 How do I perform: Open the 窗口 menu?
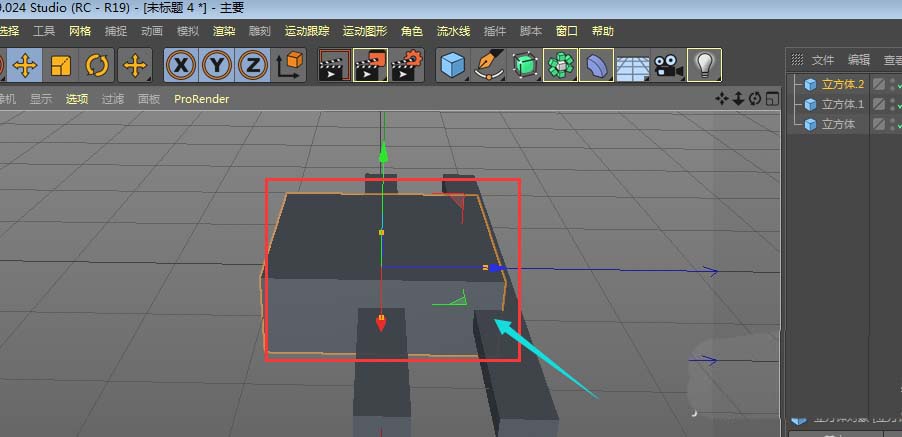[x=567, y=31]
